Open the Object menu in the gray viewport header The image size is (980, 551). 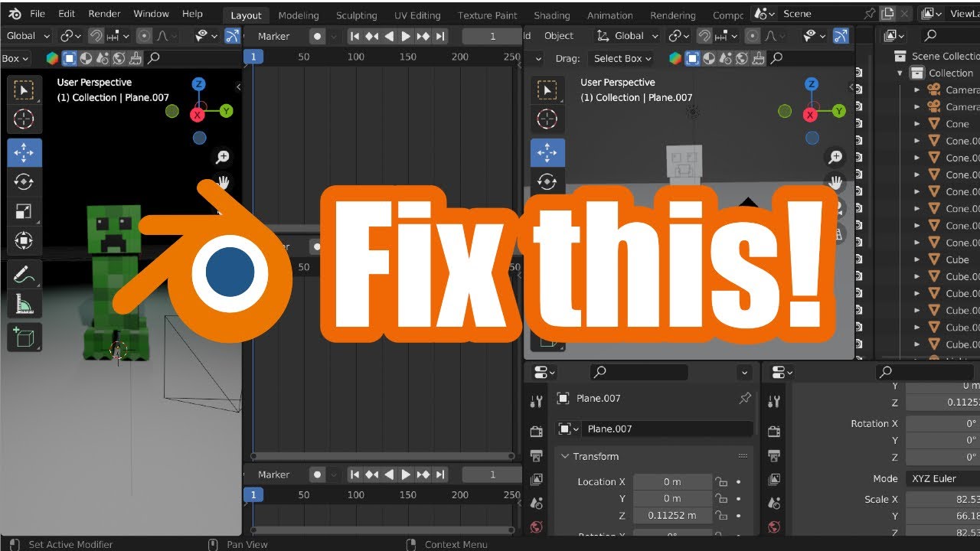click(559, 36)
